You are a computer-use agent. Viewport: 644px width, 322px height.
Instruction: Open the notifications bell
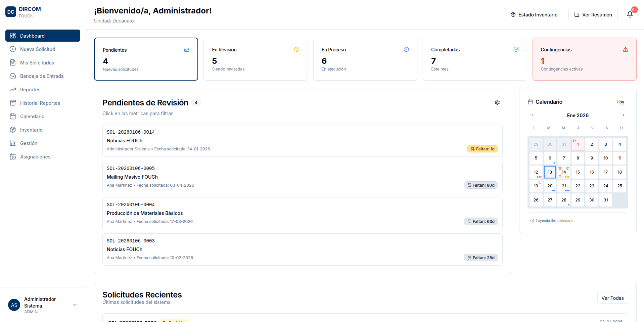click(x=630, y=14)
